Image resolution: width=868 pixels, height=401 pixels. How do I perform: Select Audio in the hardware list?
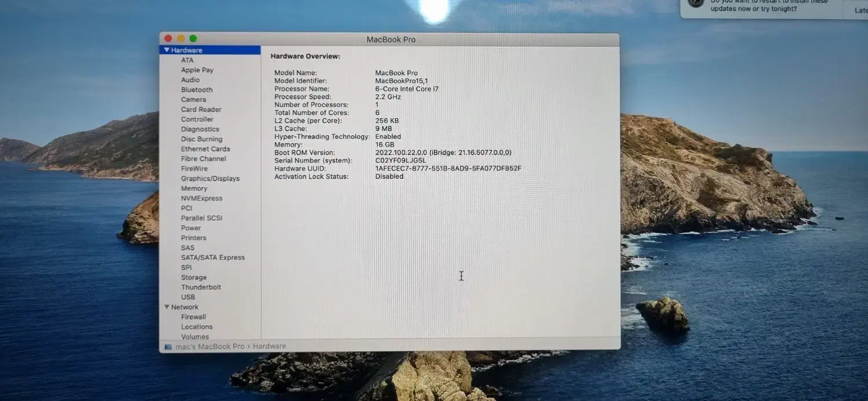tap(190, 80)
